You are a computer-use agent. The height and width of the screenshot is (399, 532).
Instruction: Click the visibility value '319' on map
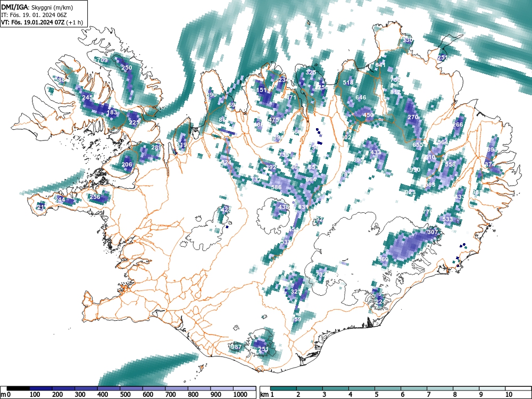click(182, 145)
